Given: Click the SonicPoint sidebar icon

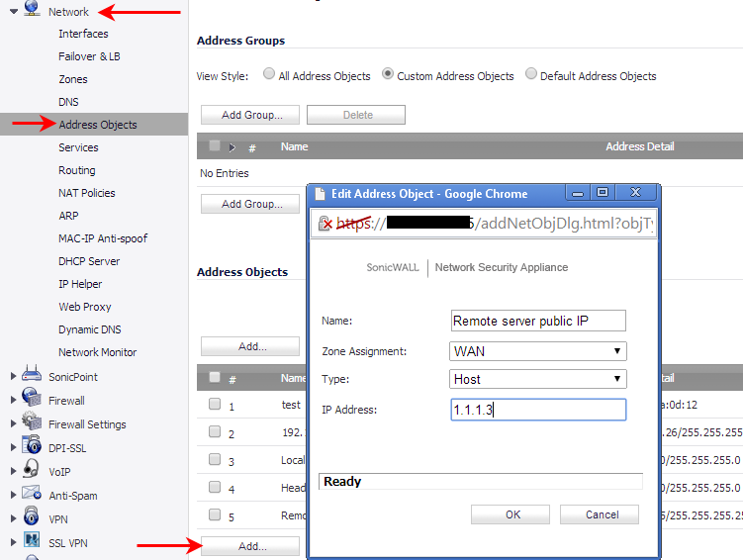Looking at the screenshot, I should (31, 377).
